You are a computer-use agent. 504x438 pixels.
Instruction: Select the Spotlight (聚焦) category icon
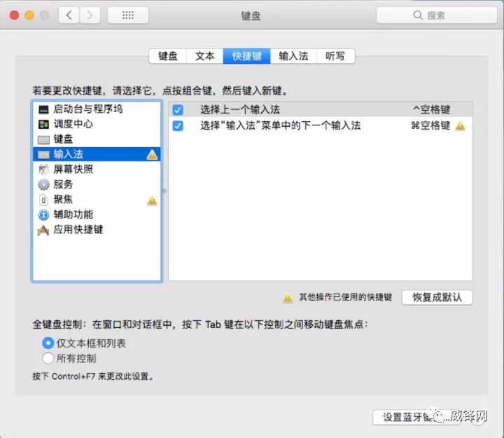coord(43,200)
